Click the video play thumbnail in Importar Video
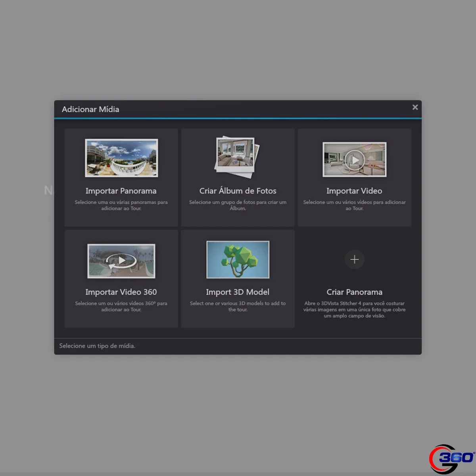The image size is (476, 476). click(355, 159)
